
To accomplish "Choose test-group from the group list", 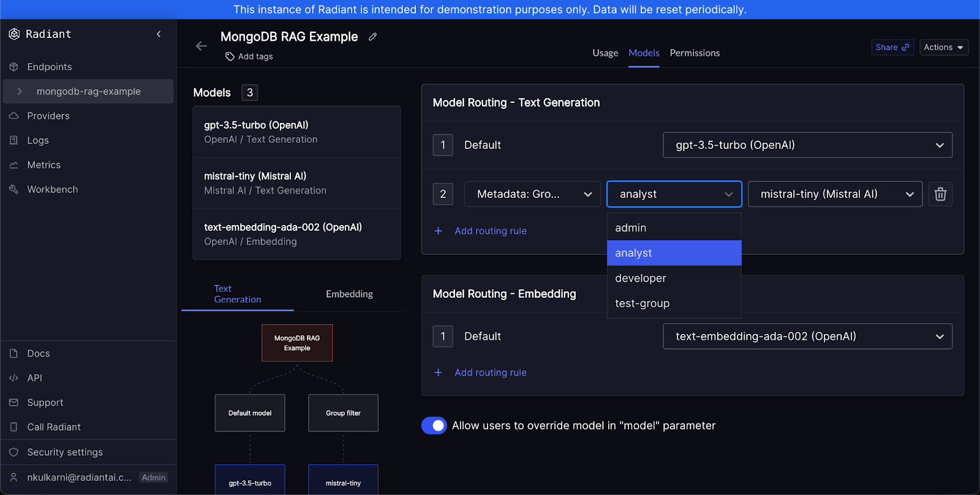I will [674, 303].
